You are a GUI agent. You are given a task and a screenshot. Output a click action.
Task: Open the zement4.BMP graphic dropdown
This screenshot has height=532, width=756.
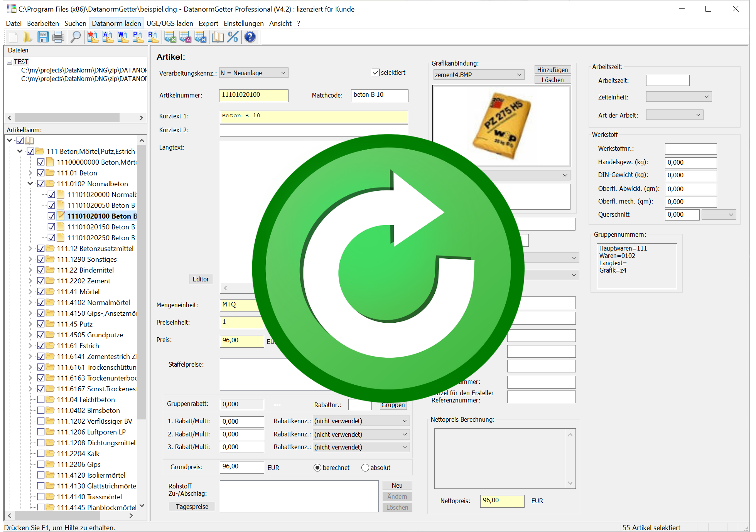tap(519, 75)
